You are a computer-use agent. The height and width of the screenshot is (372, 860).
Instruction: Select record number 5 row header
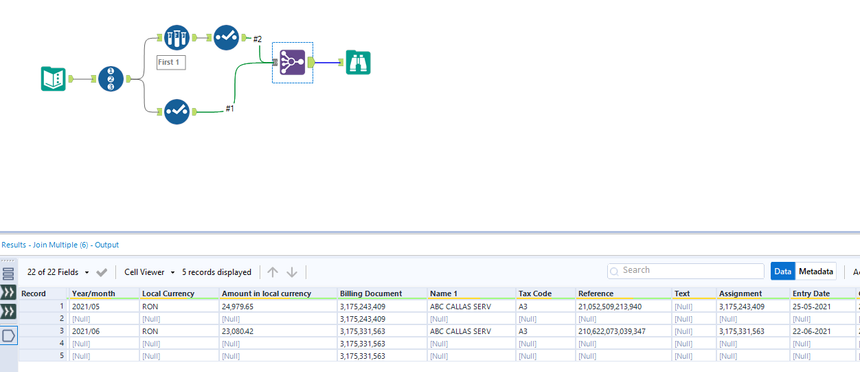point(43,356)
